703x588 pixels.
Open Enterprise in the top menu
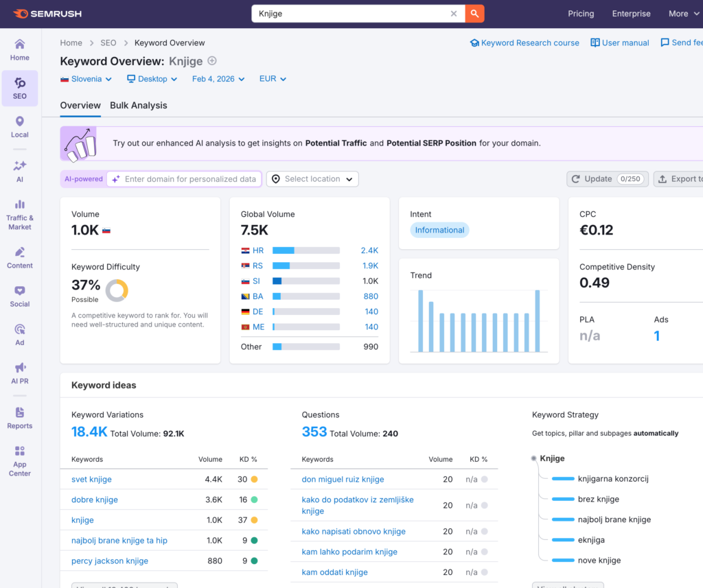[x=632, y=14]
